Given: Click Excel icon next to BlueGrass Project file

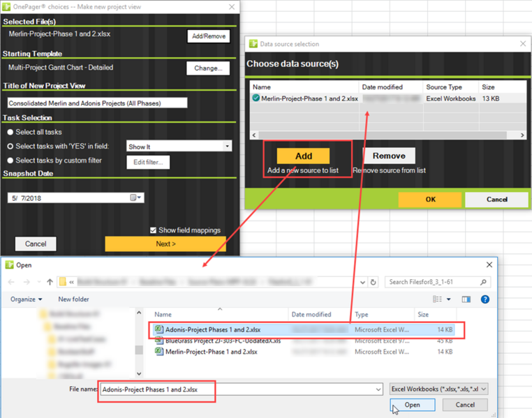Looking at the screenshot, I should (158, 341).
